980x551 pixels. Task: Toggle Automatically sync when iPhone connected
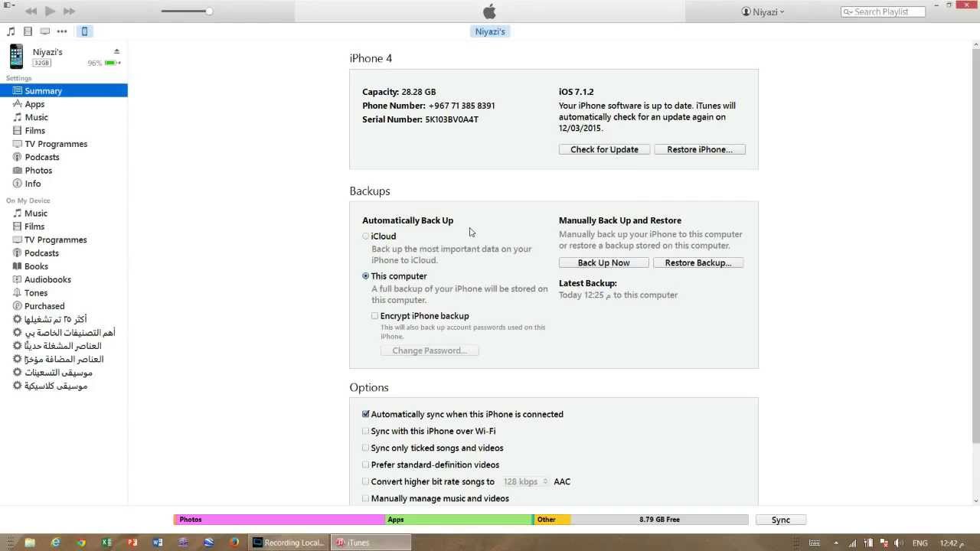click(x=366, y=414)
